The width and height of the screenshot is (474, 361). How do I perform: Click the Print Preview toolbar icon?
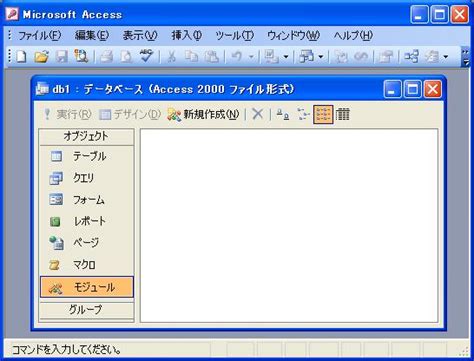[x=126, y=57]
